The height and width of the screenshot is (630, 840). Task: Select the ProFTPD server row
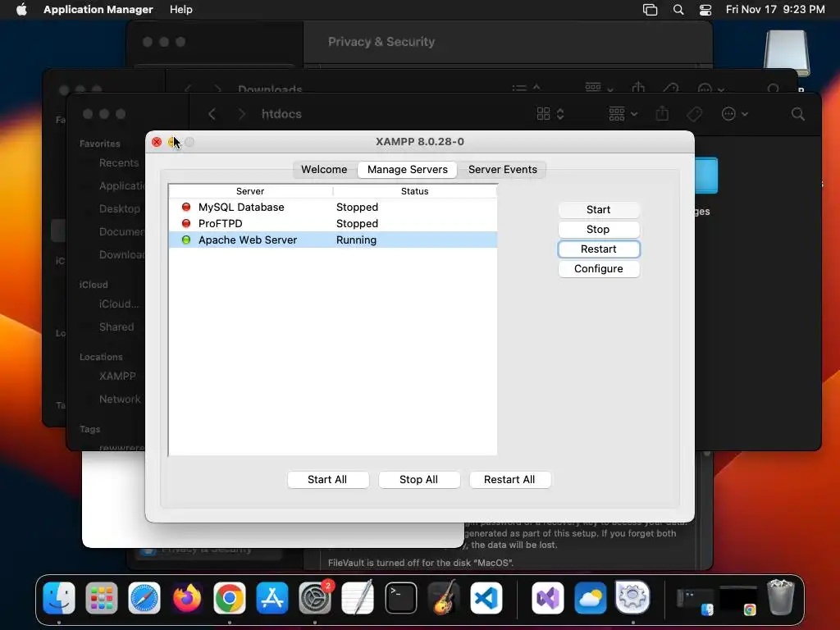tap(333, 223)
